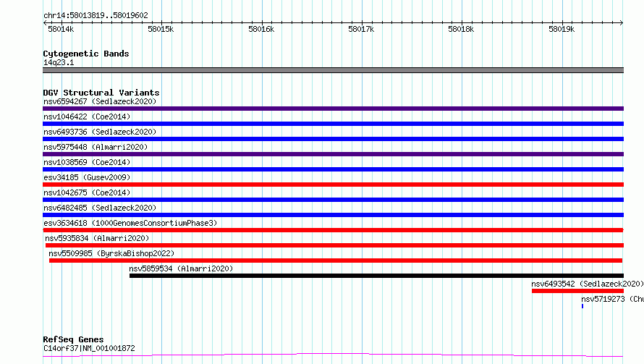
Task: Click the red bar under nsv5935834
Action: click(335, 245)
